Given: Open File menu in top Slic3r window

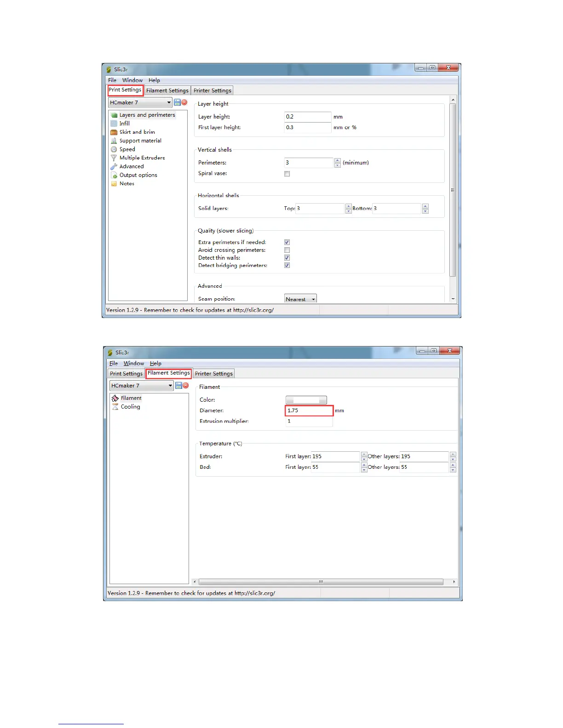Looking at the screenshot, I should pyautogui.click(x=112, y=80).
